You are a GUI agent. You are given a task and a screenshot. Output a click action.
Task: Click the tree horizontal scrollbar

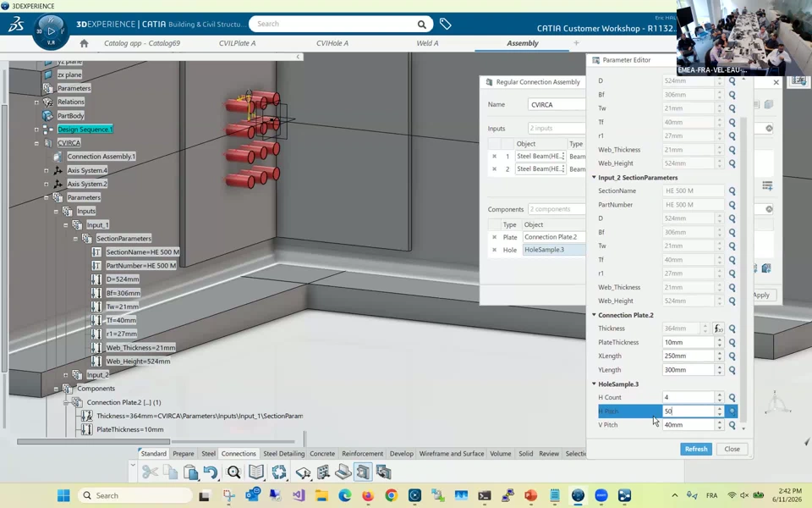[93, 442]
